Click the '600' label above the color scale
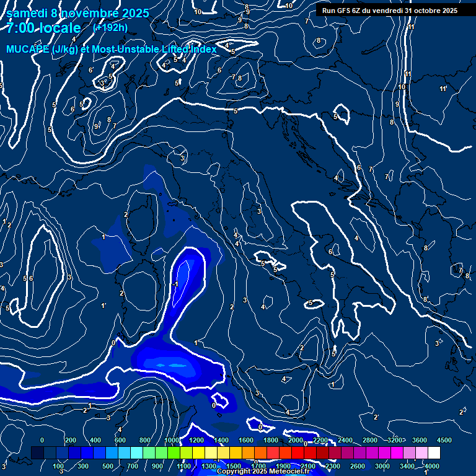The width and height of the screenshot is (476, 476). [x=120, y=440]
